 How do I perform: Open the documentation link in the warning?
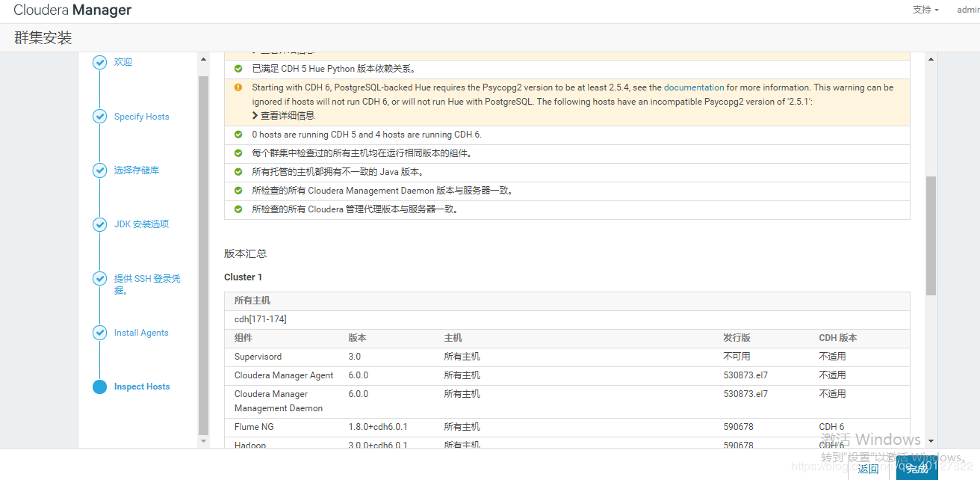pyautogui.click(x=694, y=87)
